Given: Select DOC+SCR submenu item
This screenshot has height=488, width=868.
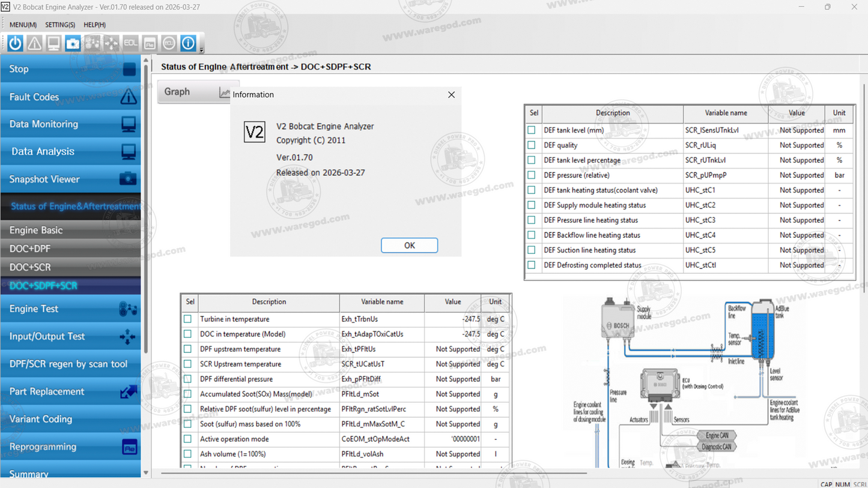Looking at the screenshot, I should [x=70, y=267].
